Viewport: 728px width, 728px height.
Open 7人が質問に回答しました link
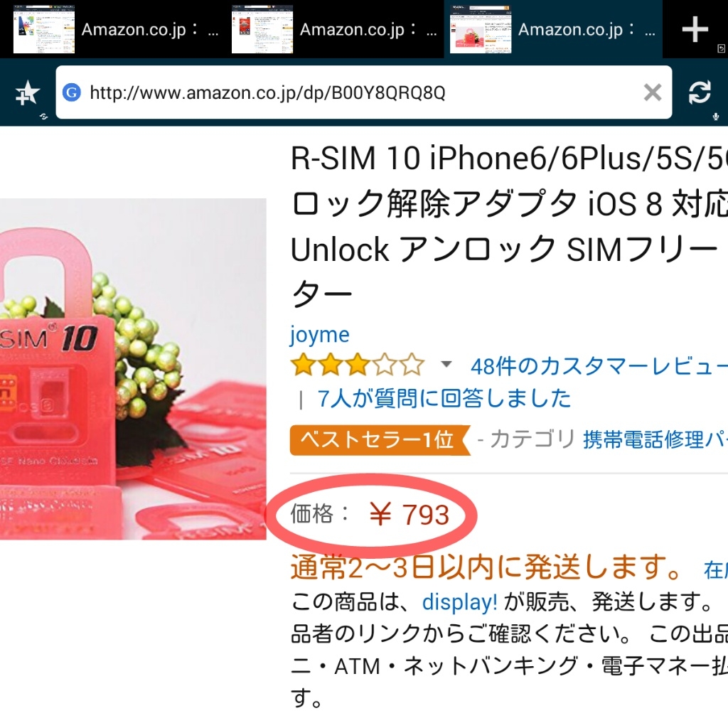pos(444,398)
